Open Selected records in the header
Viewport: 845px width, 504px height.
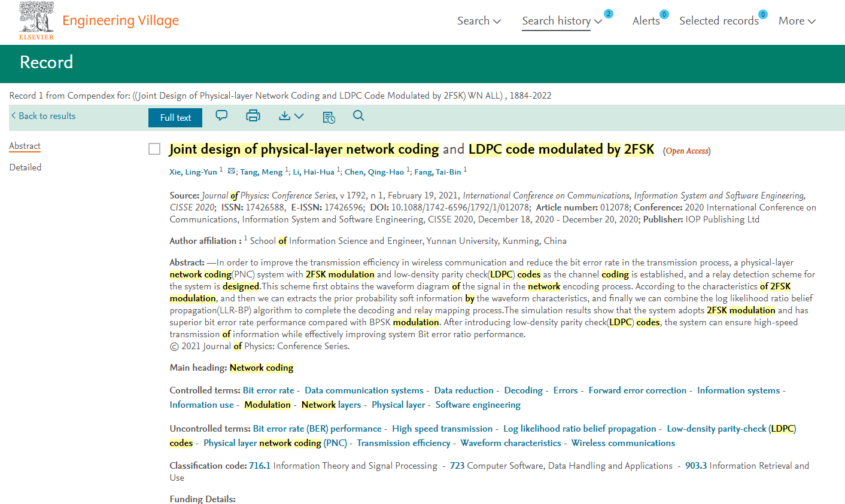pyautogui.click(x=719, y=21)
